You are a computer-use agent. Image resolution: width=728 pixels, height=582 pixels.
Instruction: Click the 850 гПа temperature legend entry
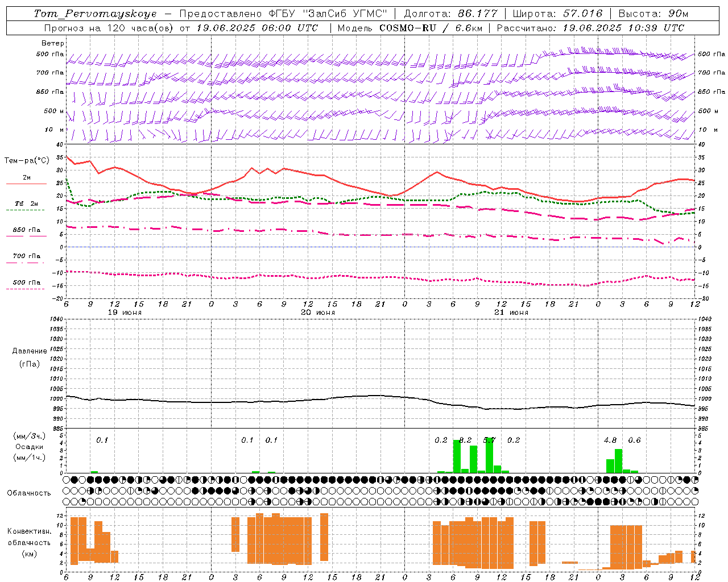pyautogui.click(x=27, y=230)
